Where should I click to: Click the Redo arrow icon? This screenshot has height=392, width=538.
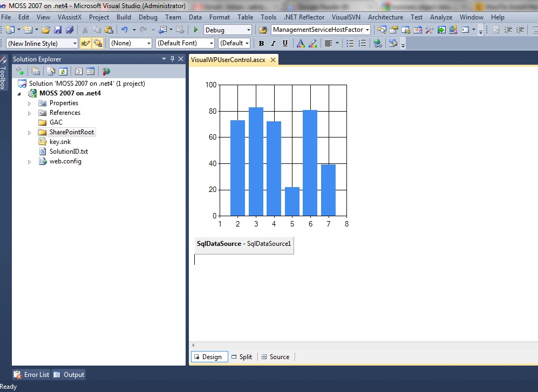[x=144, y=30]
